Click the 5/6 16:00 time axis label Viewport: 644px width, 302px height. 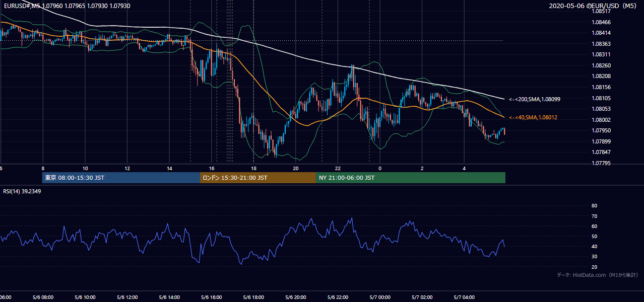[211, 297]
